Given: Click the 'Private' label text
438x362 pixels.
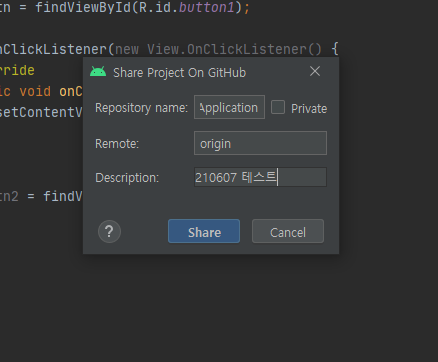Looking at the screenshot, I should pyautogui.click(x=309, y=109).
